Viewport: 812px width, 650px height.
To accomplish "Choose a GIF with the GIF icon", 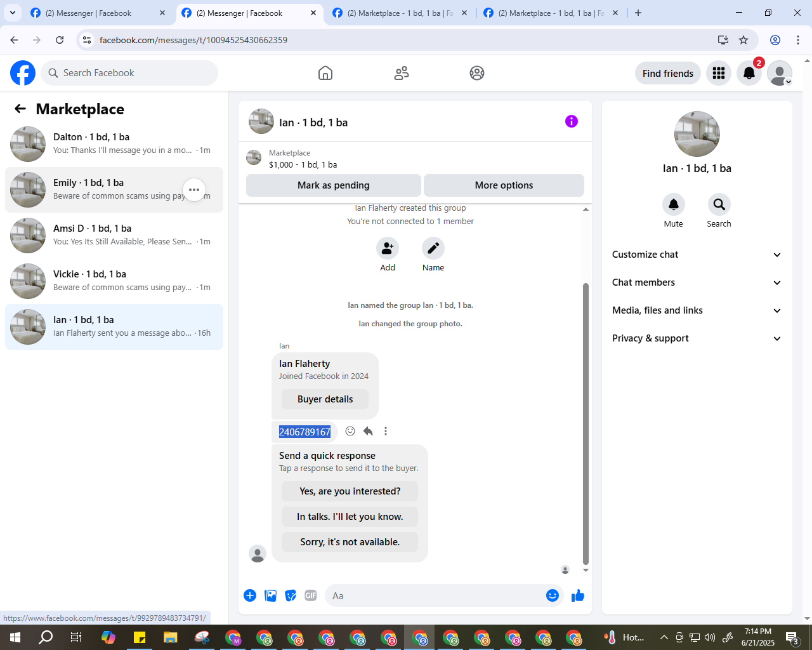I will 311,595.
